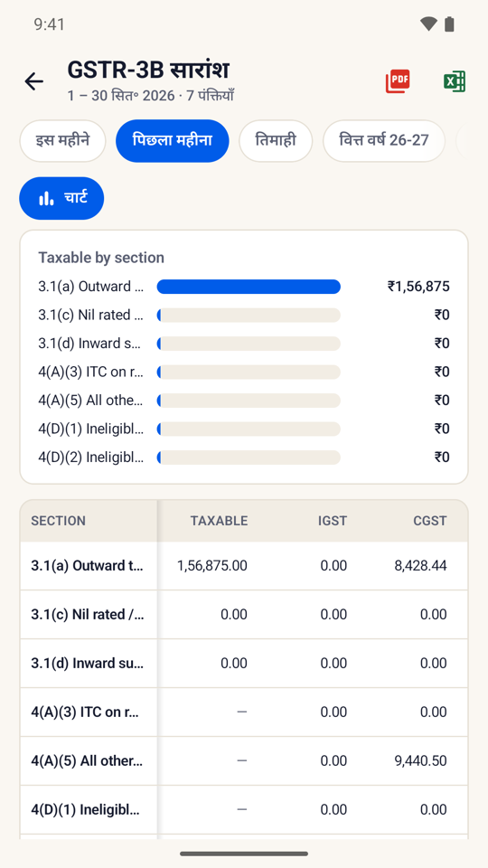Viewport: 488px width, 868px height.
Task: Open the 3.1(d) Inward su table row
Action: [x=244, y=663]
